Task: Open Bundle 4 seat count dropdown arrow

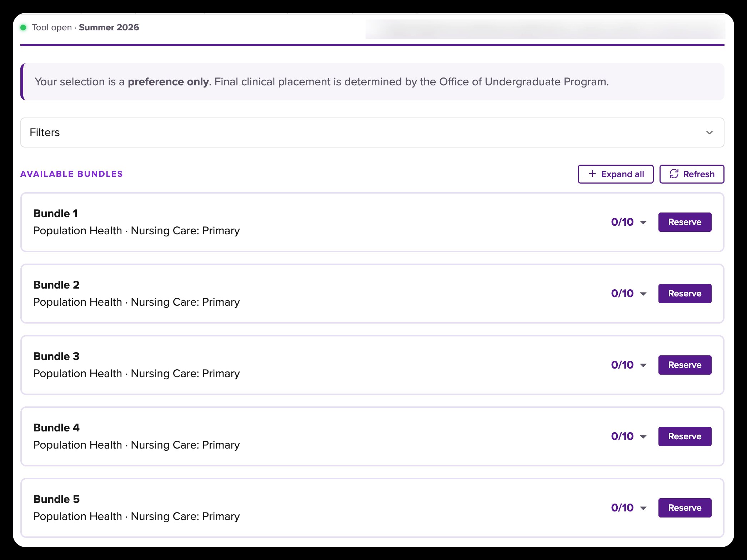Action: click(643, 437)
